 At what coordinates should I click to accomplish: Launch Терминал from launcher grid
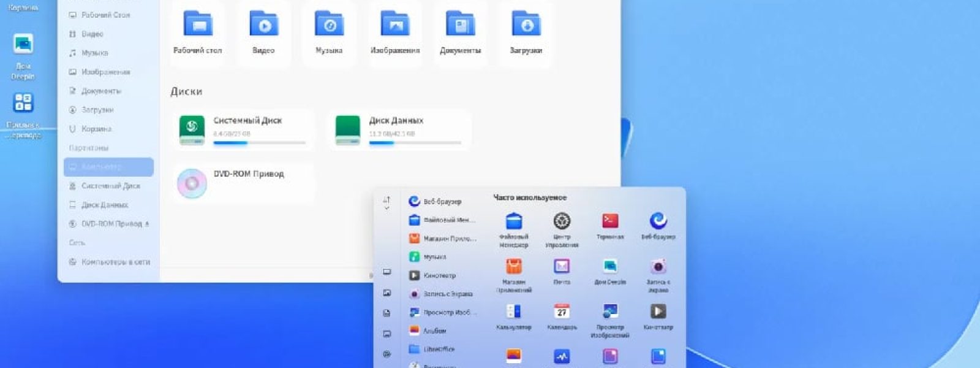[610, 226]
